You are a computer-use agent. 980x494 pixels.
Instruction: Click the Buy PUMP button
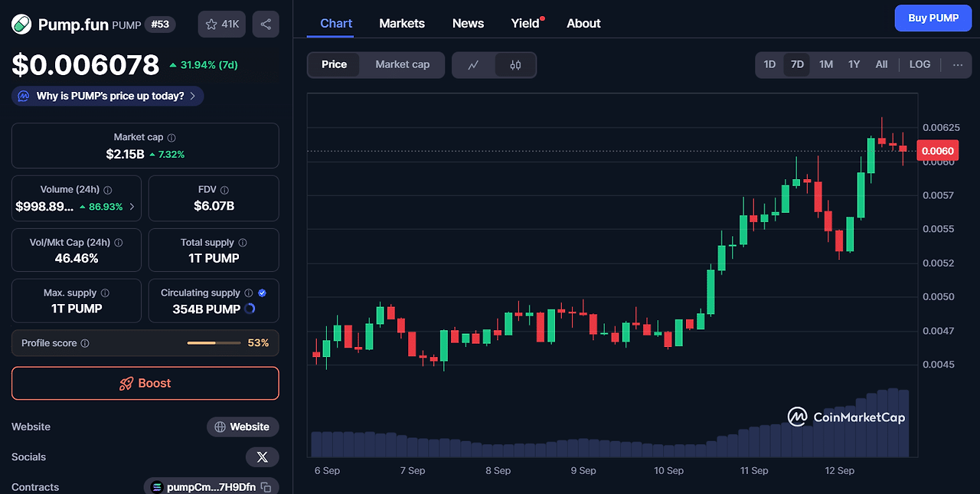pos(933,18)
